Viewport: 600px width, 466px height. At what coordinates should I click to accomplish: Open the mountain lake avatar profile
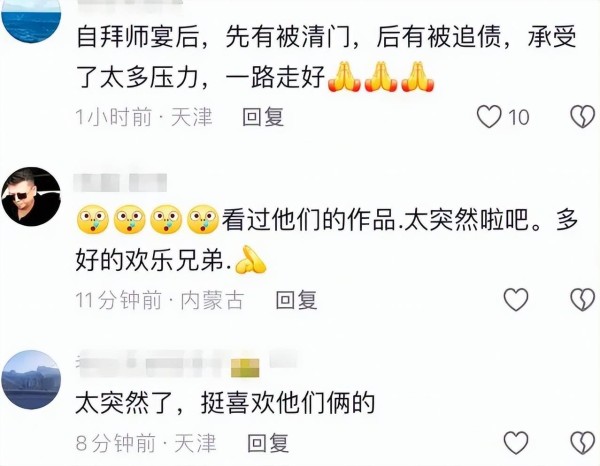(x=31, y=380)
